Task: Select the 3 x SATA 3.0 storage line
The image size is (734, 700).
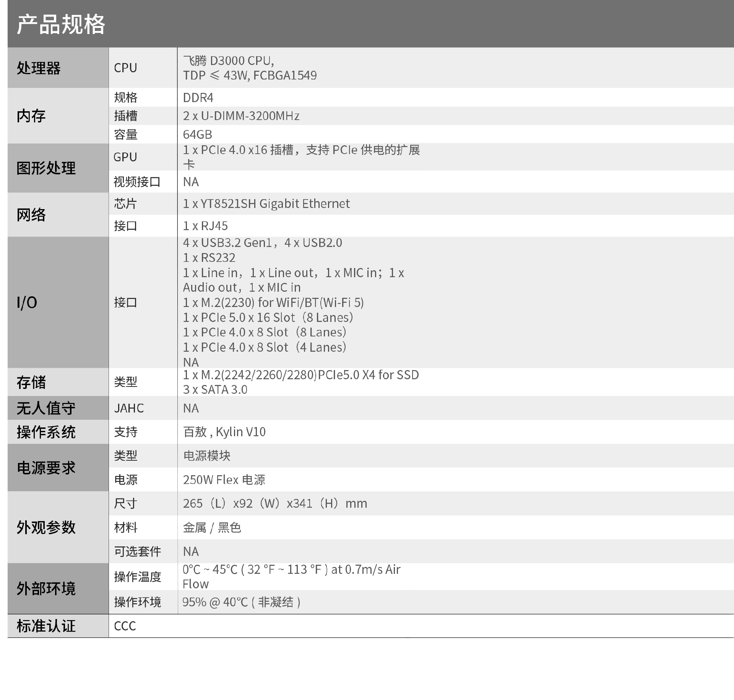Action: [215, 390]
